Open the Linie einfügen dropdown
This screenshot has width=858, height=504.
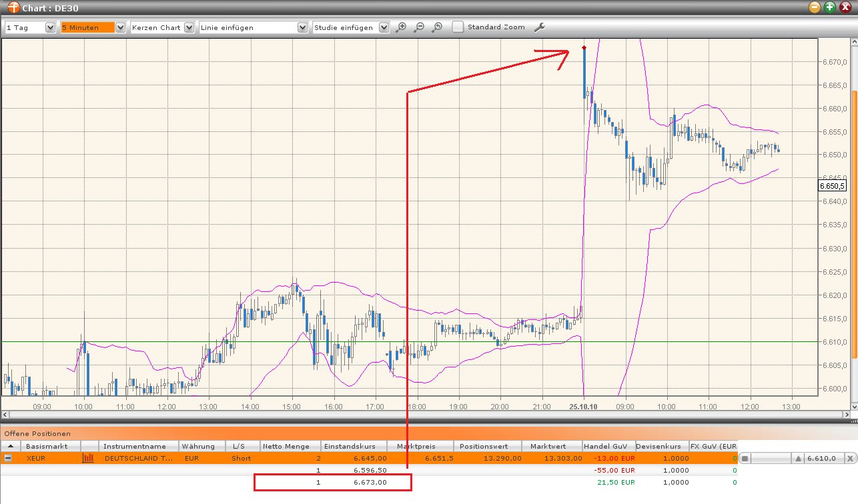253,27
